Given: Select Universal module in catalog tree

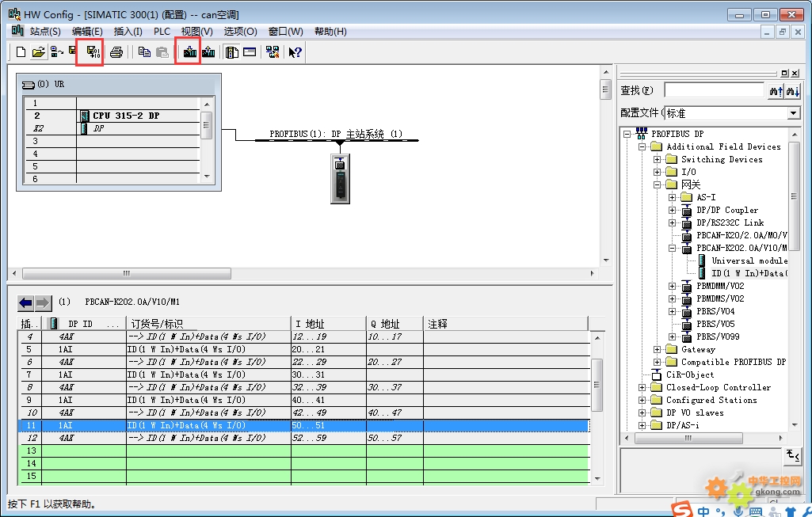Looking at the screenshot, I should click(749, 260).
